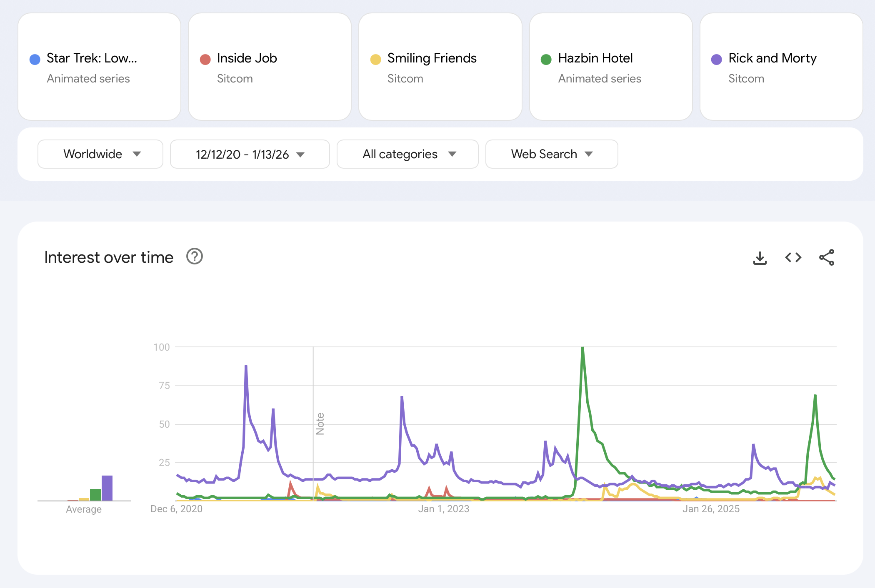The width and height of the screenshot is (875, 588).
Task: Click the 'Jan 1, 2023' axis label
Action: click(444, 509)
